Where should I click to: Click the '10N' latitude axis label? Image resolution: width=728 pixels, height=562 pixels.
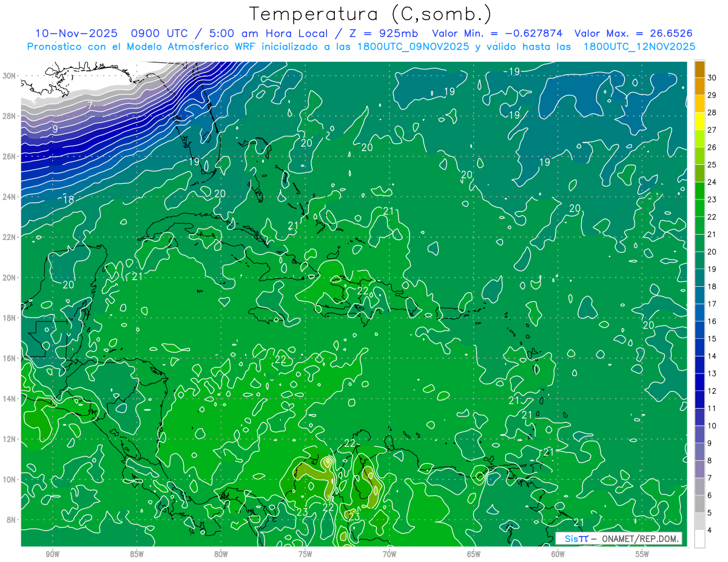pyautogui.click(x=10, y=480)
